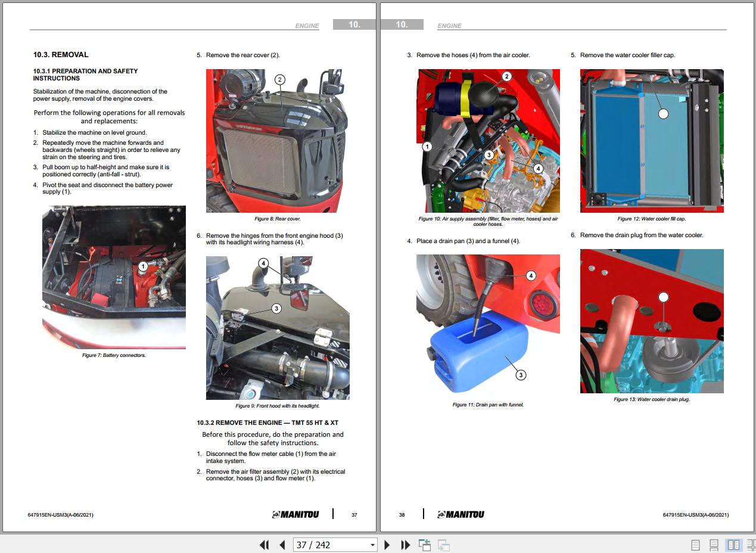The height and width of the screenshot is (553, 756).
Task: Click the '10.3. REMOVAL' heading
Action: [x=61, y=55]
